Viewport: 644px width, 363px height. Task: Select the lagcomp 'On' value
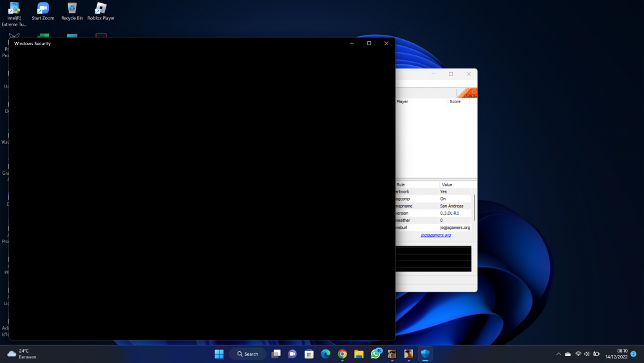click(443, 199)
